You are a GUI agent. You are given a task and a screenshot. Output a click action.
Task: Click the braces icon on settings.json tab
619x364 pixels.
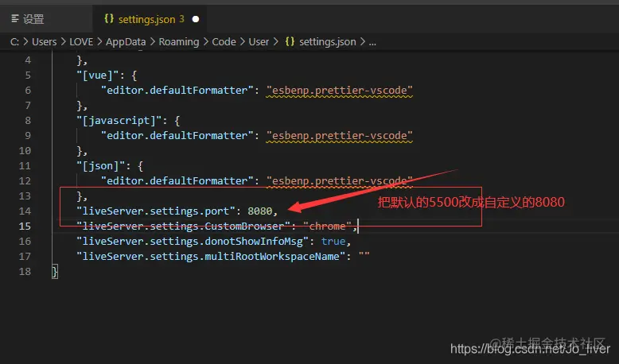109,18
